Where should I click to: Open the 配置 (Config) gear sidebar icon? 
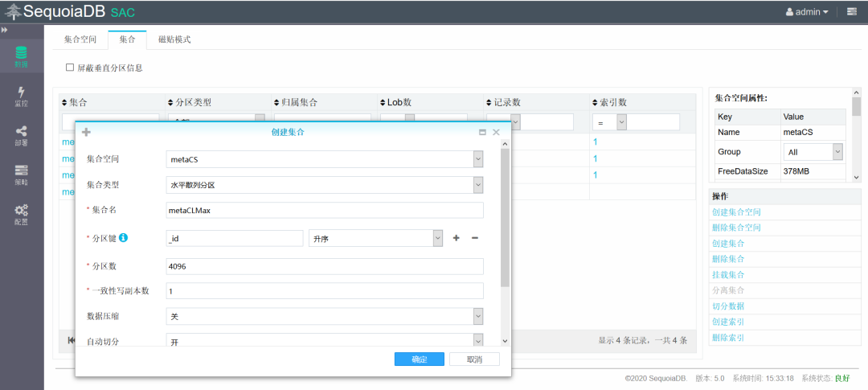pos(21,215)
